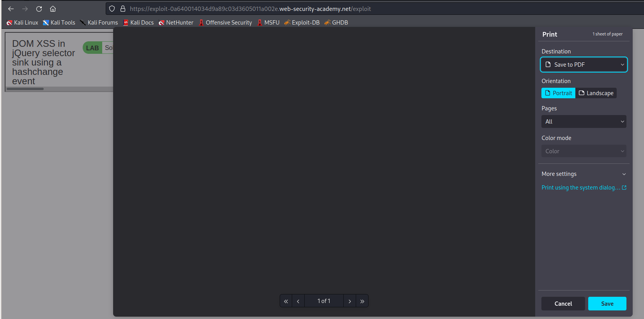Open the Exploit-DB bookmark
This screenshot has width=644, height=319.
pos(302,23)
